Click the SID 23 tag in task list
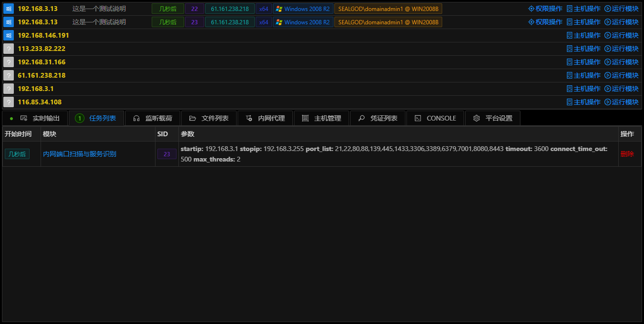The image size is (644, 324). pos(166,154)
